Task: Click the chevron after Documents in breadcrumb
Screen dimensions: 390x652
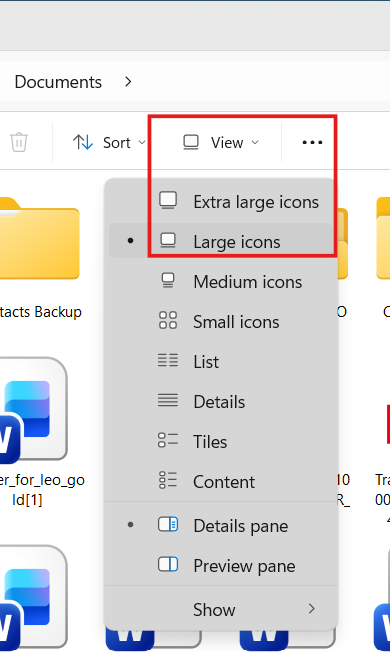Action: pyautogui.click(x=128, y=82)
